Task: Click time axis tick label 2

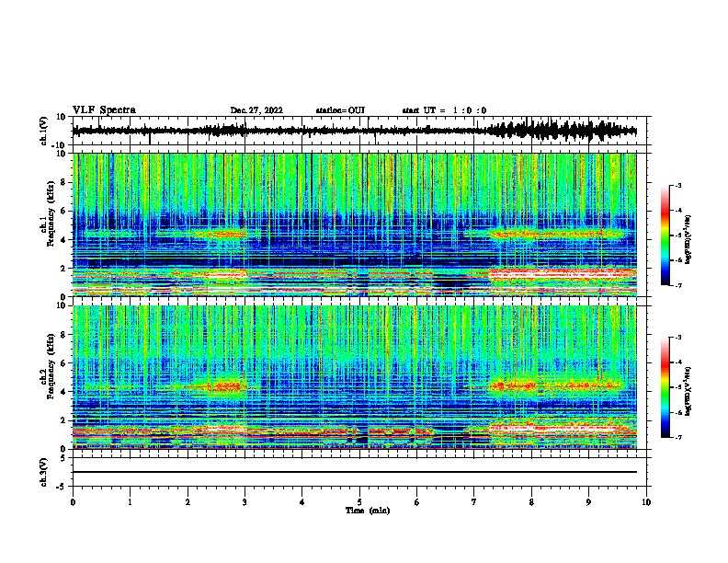Action: point(188,502)
